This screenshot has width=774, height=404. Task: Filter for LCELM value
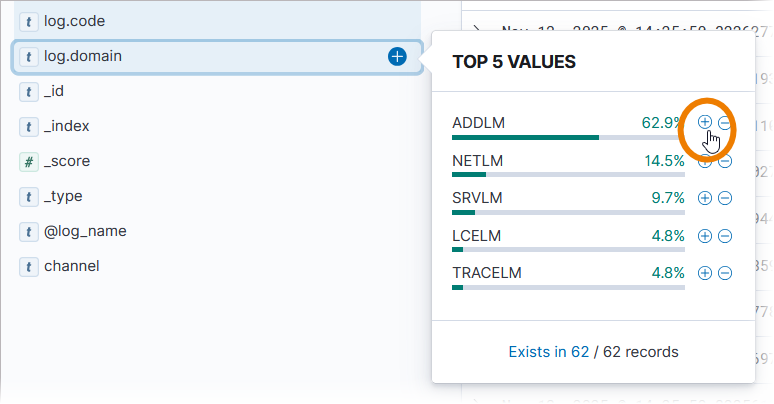(704, 236)
